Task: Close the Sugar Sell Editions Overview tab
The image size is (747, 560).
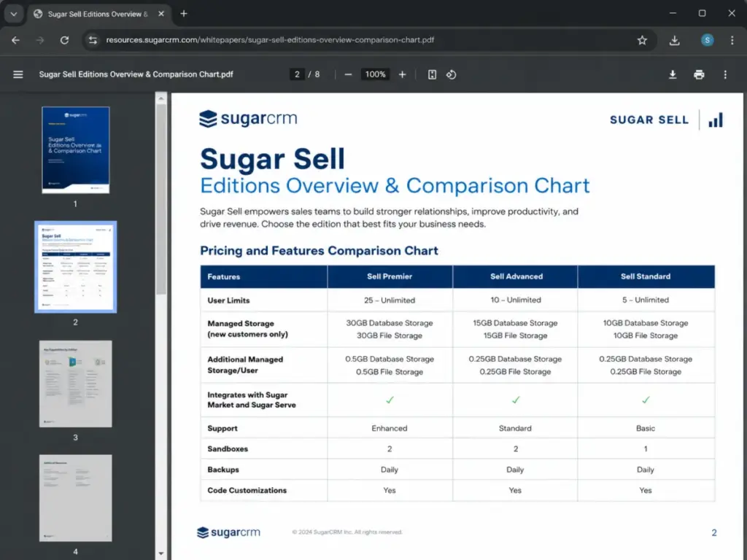Action: point(161,14)
